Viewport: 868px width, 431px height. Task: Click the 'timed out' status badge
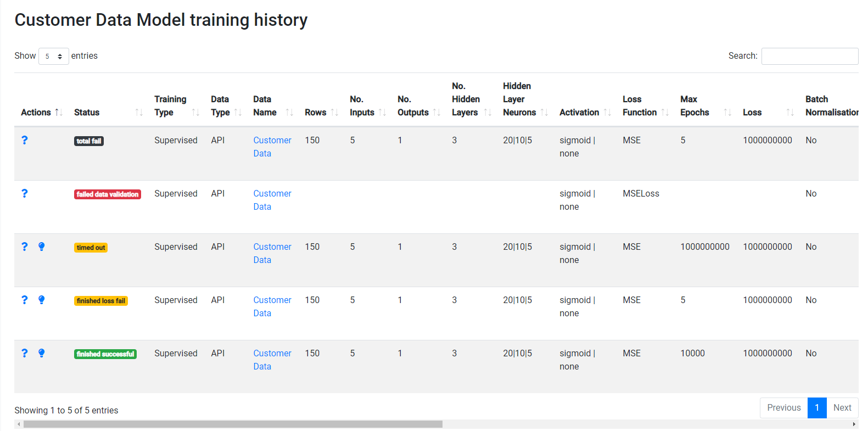coord(91,248)
